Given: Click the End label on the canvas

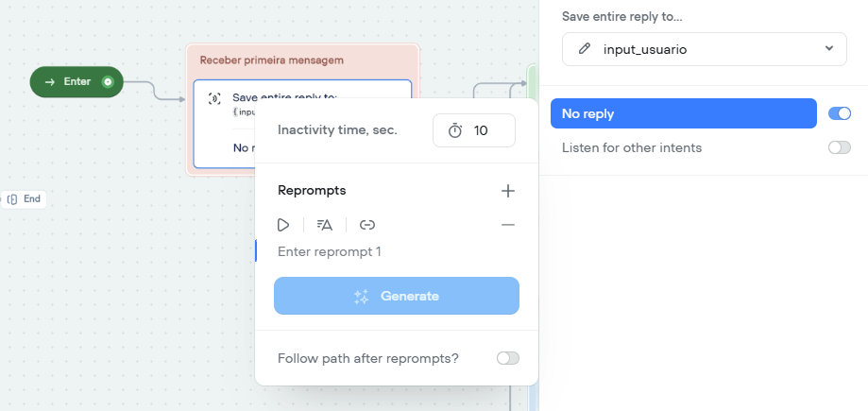Looking at the screenshot, I should [x=31, y=198].
